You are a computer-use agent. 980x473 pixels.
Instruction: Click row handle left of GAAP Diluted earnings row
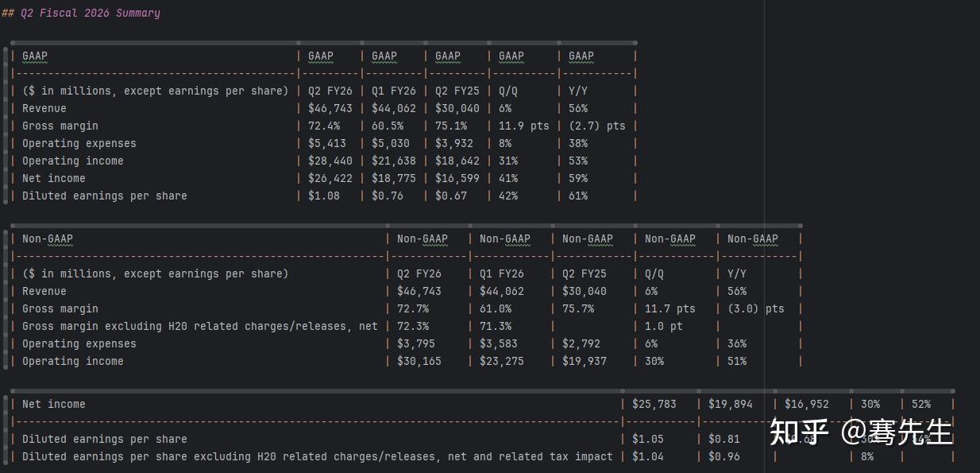[6, 196]
